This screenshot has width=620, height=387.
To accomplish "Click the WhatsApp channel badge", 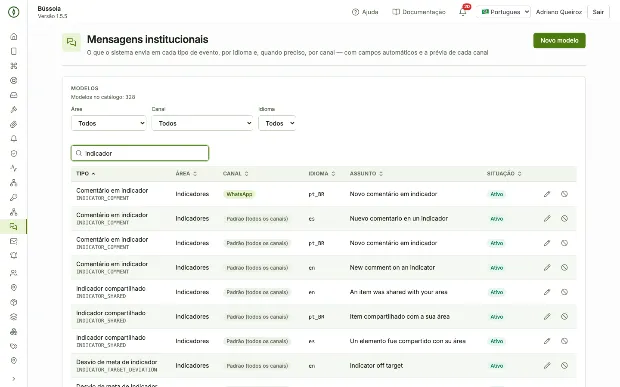I will [x=239, y=194].
